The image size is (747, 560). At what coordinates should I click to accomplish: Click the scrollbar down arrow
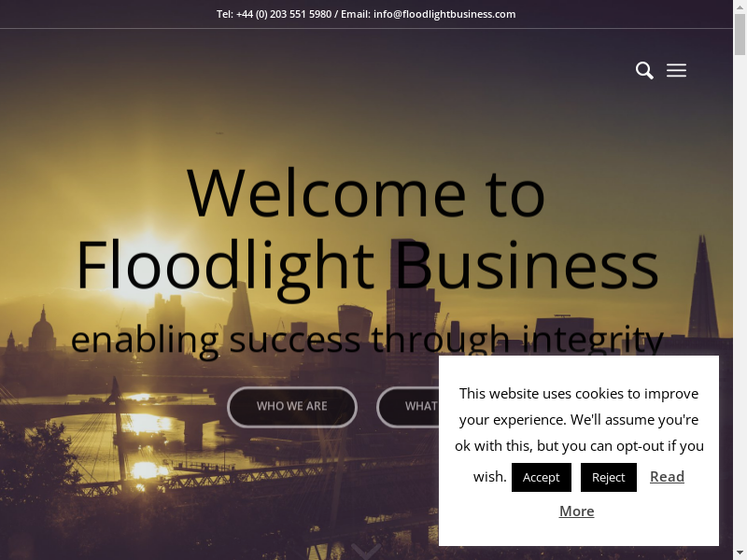tap(740, 553)
